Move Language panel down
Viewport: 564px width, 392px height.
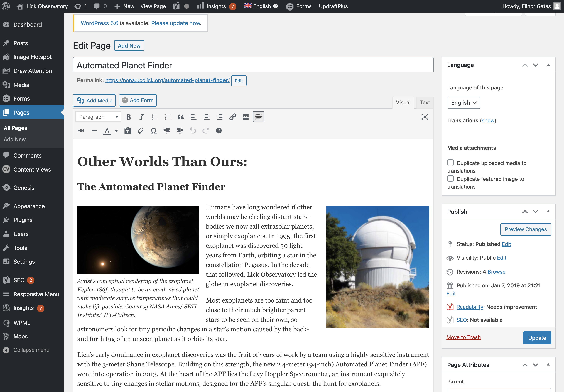coord(536,65)
